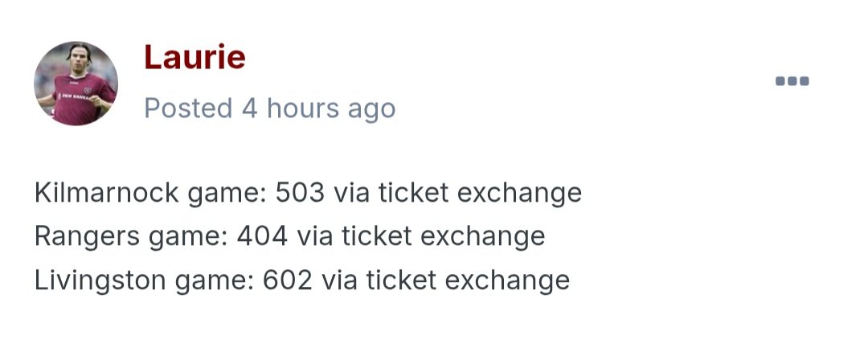
Task: Click the word "Posted" in the timestamp
Action: pos(189,108)
